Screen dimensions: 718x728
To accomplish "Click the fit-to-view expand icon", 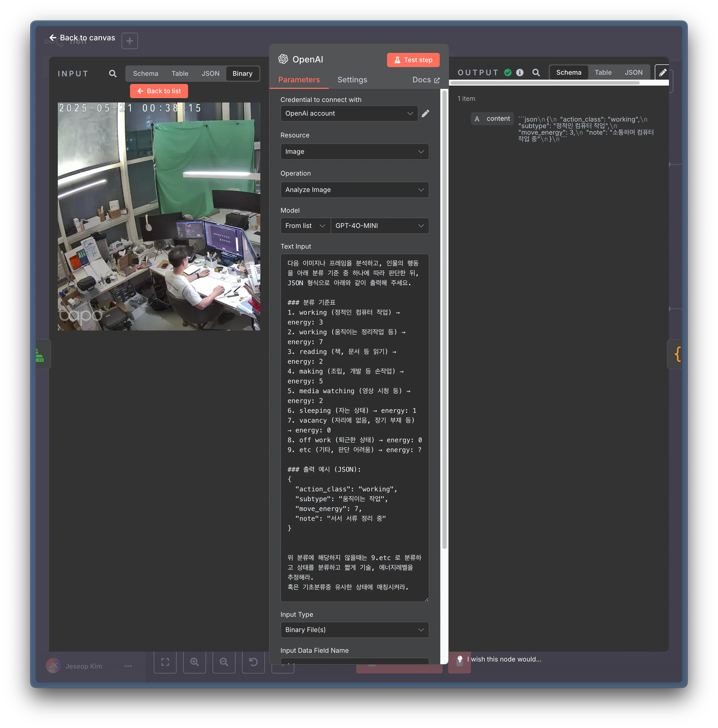I will click(x=165, y=662).
